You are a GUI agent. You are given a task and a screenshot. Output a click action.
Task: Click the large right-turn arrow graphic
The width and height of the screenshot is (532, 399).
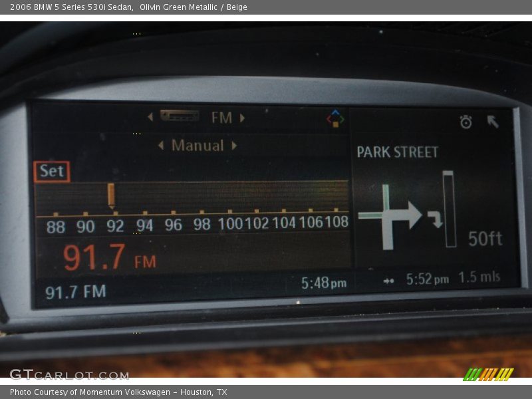[390, 217]
